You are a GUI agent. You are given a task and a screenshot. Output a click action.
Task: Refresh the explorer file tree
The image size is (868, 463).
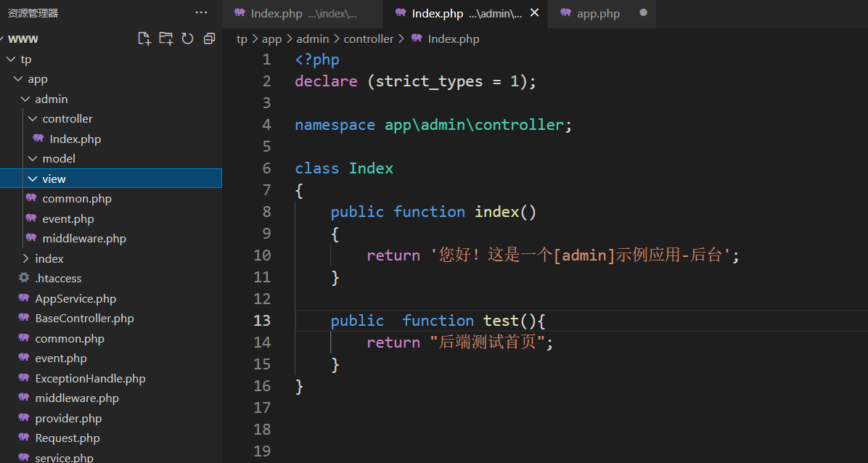click(x=188, y=38)
